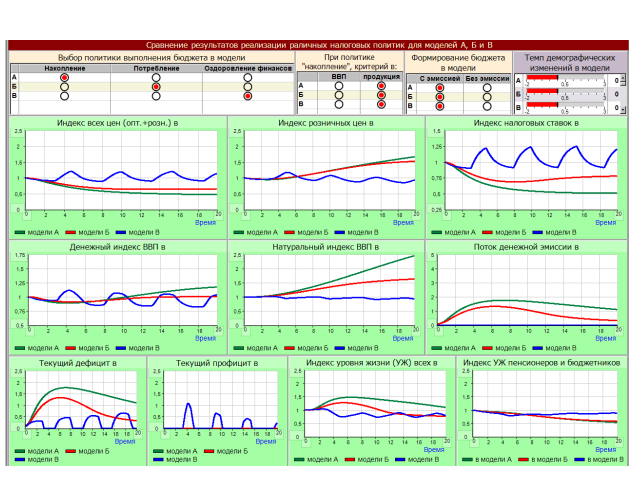Choose Без эмиссии for model А
Viewport: 643px width, 488px height.
(487, 86)
